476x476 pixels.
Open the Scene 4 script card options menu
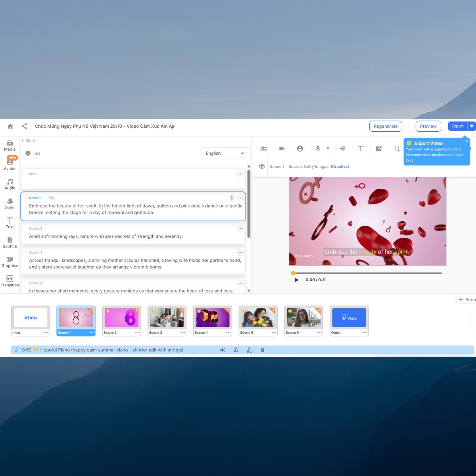(240, 283)
